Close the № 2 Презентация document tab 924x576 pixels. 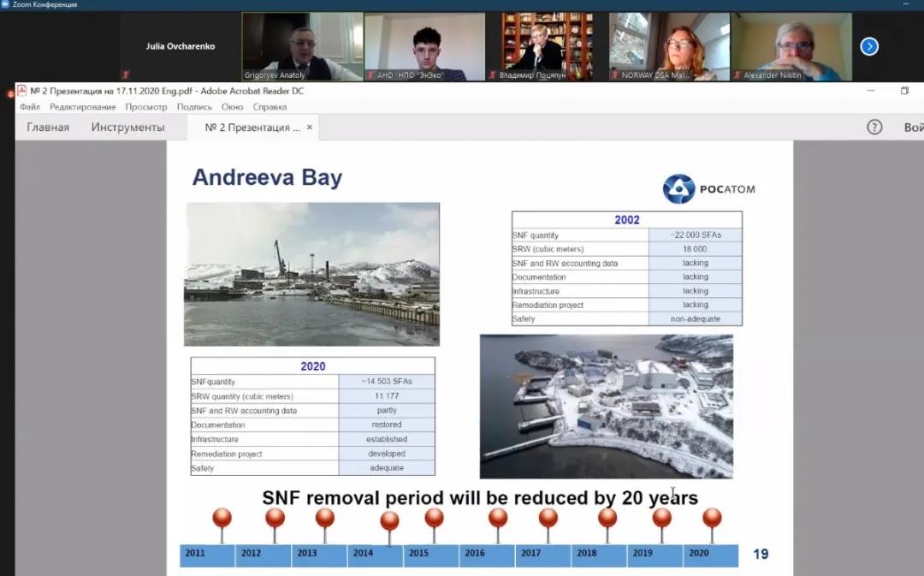(x=310, y=128)
